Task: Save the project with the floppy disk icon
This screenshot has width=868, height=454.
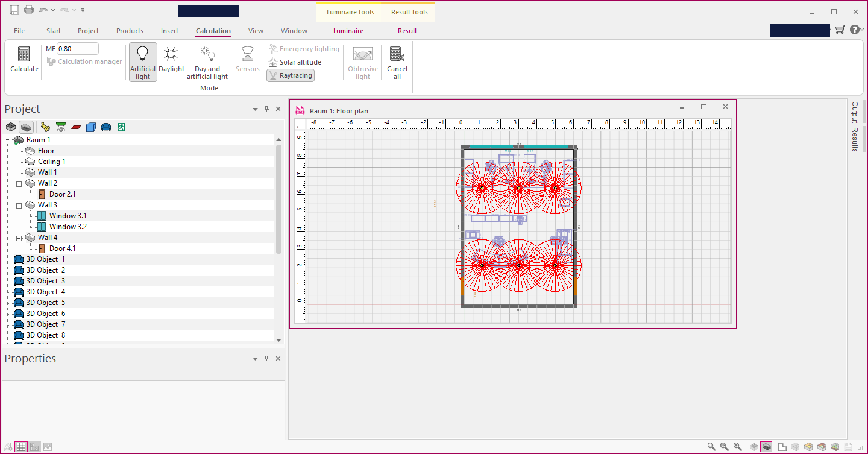Action: click(14, 10)
